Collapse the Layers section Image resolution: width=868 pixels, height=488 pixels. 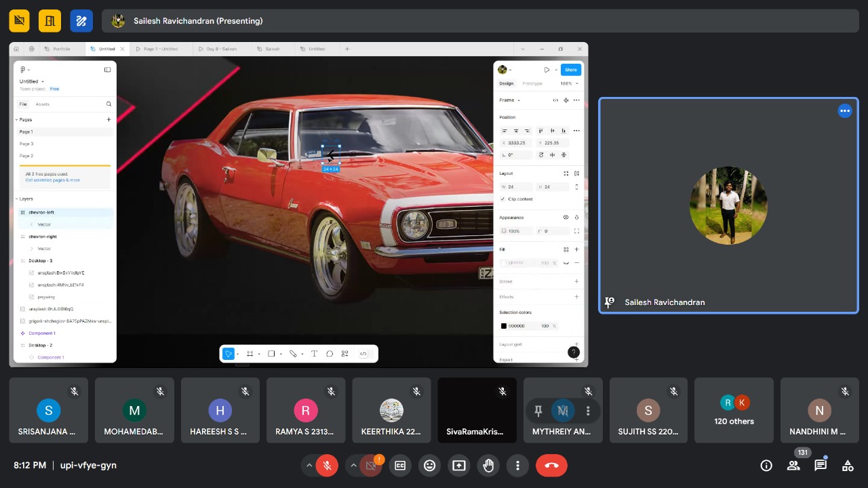click(17, 199)
